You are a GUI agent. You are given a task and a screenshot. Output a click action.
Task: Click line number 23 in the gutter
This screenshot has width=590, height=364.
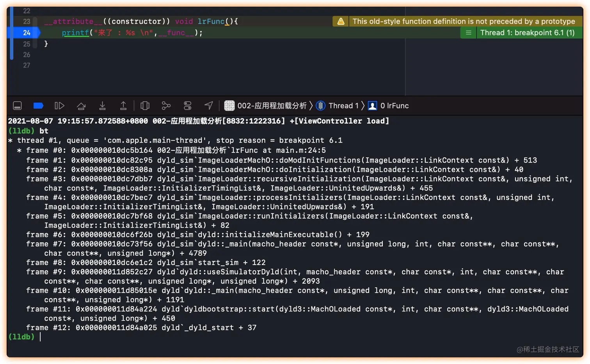point(27,21)
